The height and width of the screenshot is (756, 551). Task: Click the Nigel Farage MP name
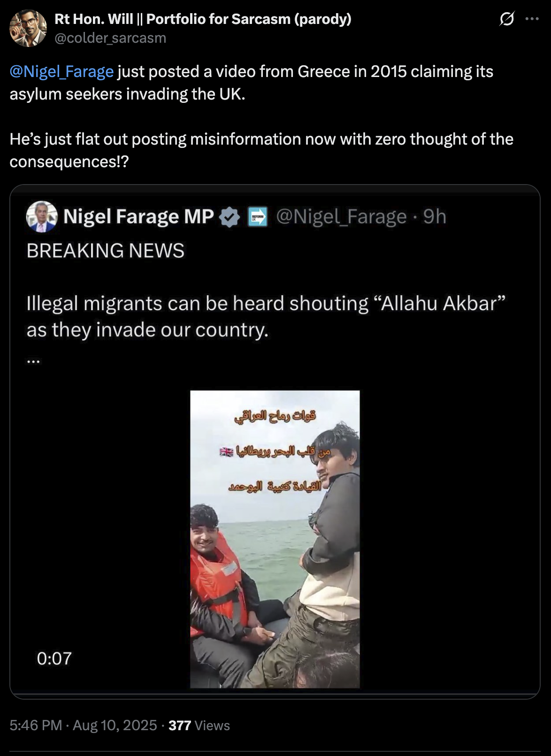click(x=138, y=216)
